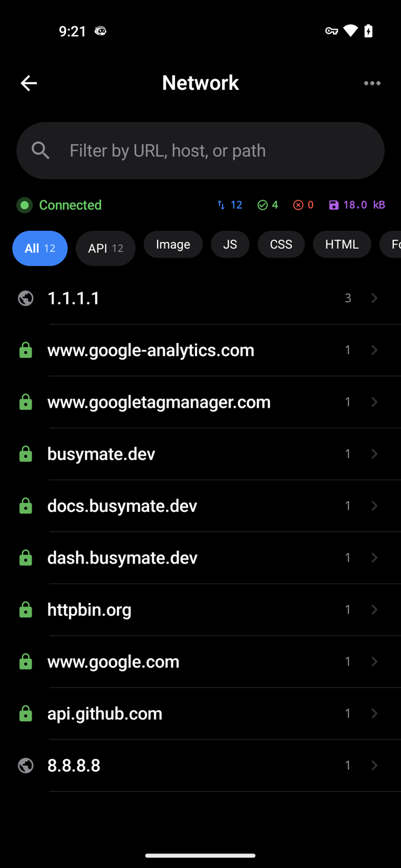Tap the Wi-Fi icon in status bar
The height and width of the screenshot is (868, 401).
coord(350,31)
